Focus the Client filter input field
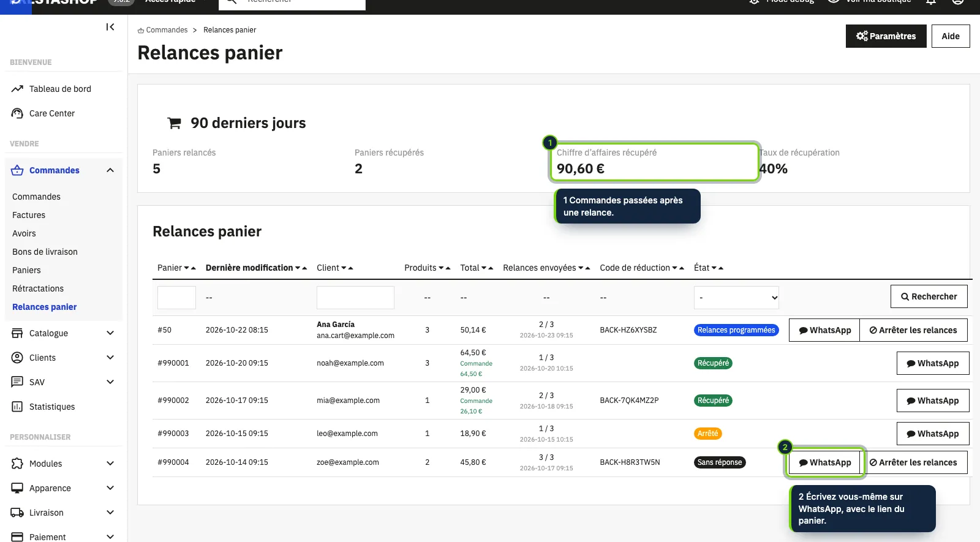 [355, 298]
